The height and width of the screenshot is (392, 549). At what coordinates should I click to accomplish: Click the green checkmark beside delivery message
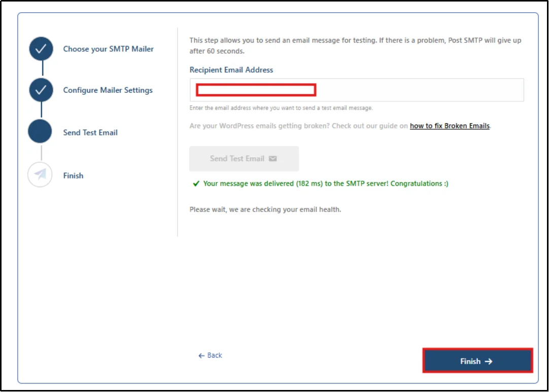(196, 184)
